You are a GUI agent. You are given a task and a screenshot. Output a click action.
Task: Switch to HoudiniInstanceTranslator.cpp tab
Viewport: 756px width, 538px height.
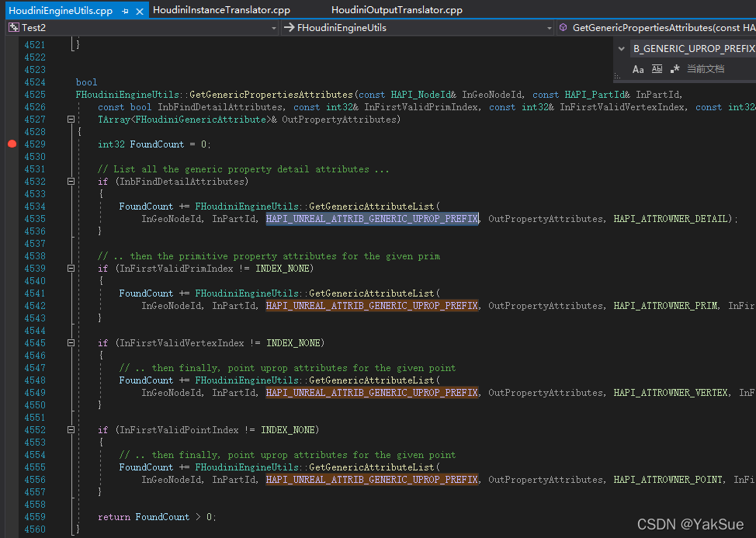coord(221,9)
